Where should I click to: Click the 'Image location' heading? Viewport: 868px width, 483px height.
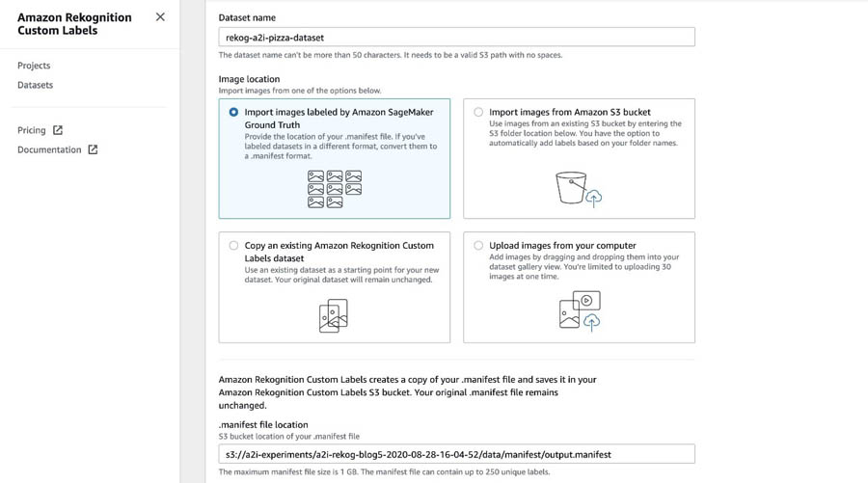point(249,78)
